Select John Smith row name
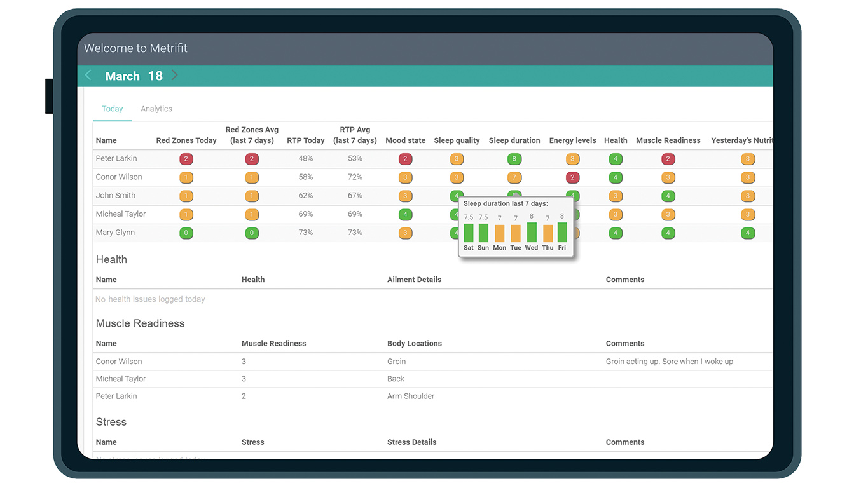The height and width of the screenshot is (488, 868). pos(116,195)
